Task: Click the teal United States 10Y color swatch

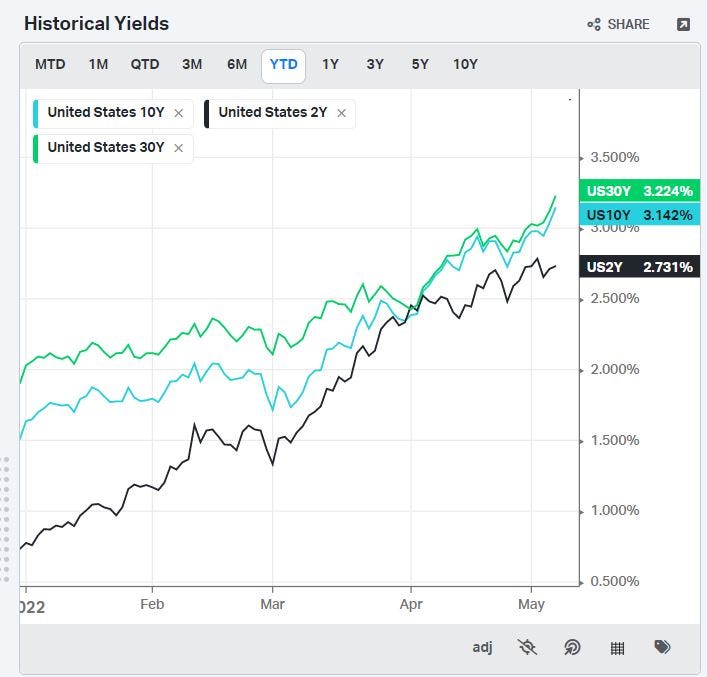Action: (x=36, y=114)
